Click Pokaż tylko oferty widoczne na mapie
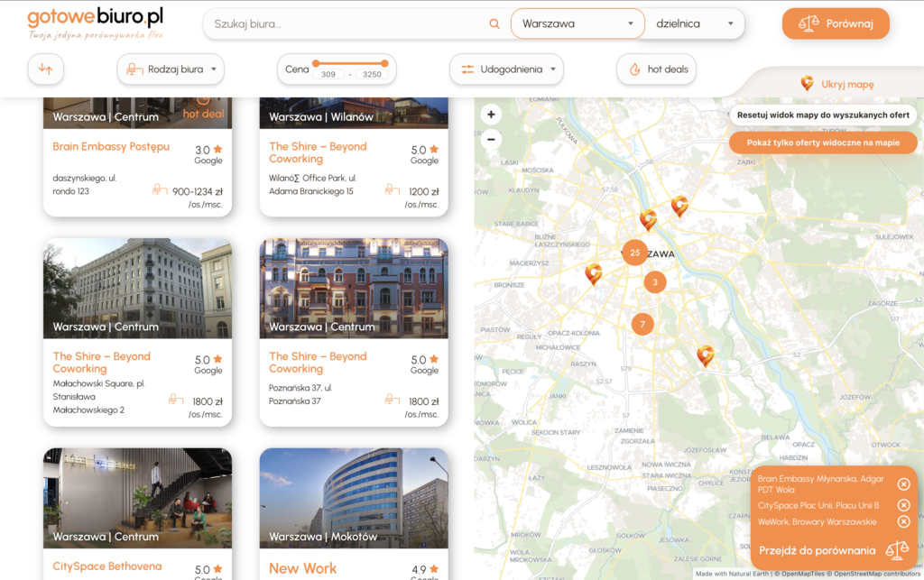The height and width of the screenshot is (580, 924). (x=823, y=143)
